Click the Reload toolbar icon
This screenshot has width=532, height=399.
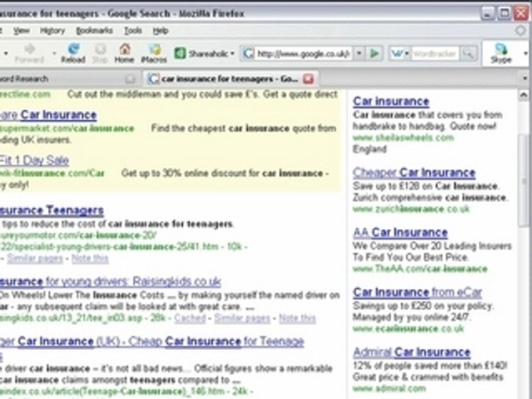coord(73,53)
